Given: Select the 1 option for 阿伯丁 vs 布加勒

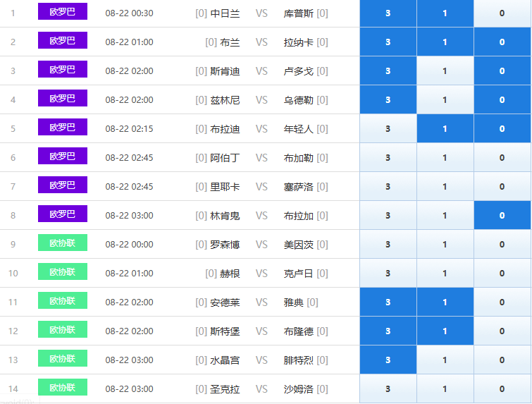Looking at the screenshot, I should pyautogui.click(x=445, y=157).
